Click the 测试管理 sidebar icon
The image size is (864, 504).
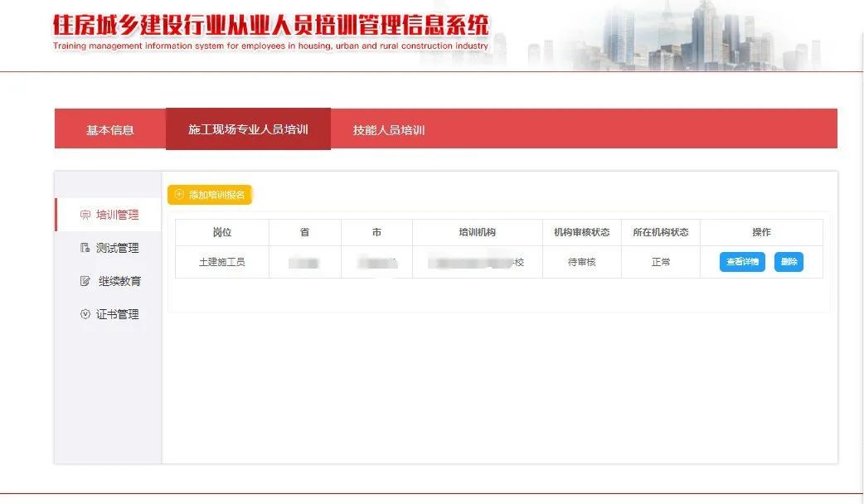click(85, 249)
